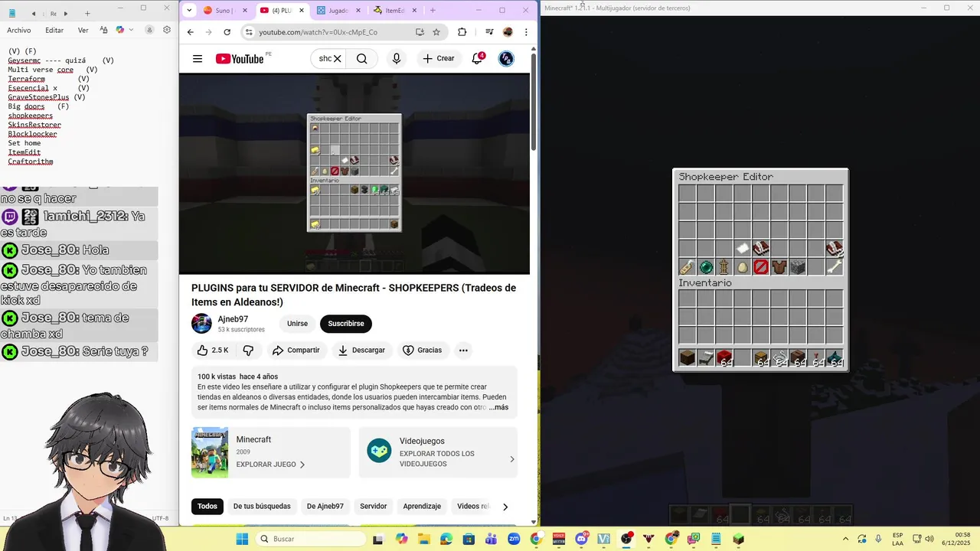This screenshot has width=980, height=551.
Task: Open the Ajneb97 channel link
Action: [x=233, y=319]
